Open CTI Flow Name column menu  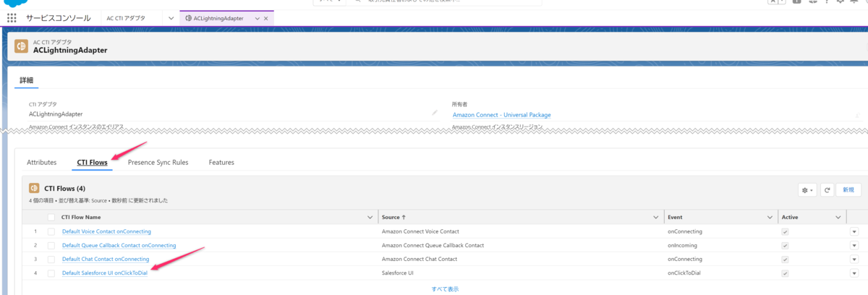pos(370,217)
